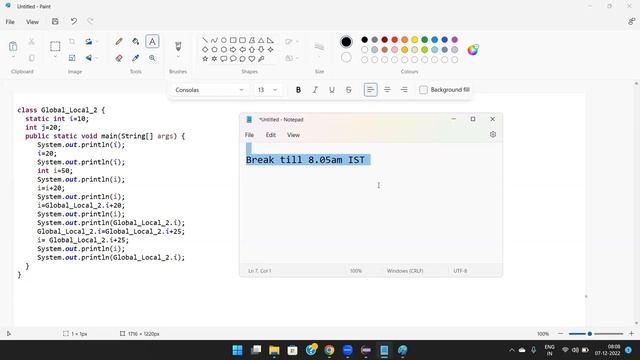Select the Pencil tool in Paint
The width and height of the screenshot is (640, 360).
[x=119, y=41]
